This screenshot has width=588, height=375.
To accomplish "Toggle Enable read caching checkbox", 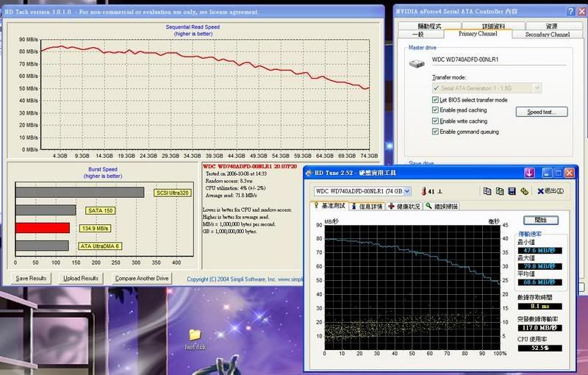I will tap(435, 110).
